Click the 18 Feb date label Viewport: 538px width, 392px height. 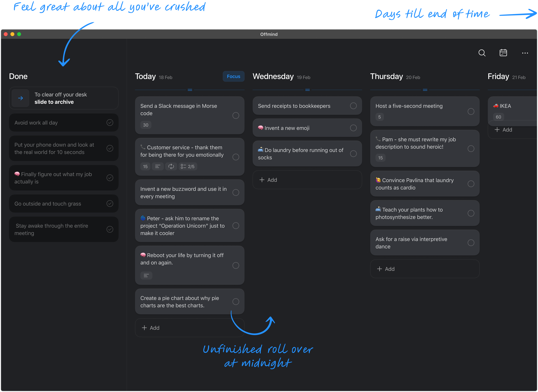pos(165,77)
